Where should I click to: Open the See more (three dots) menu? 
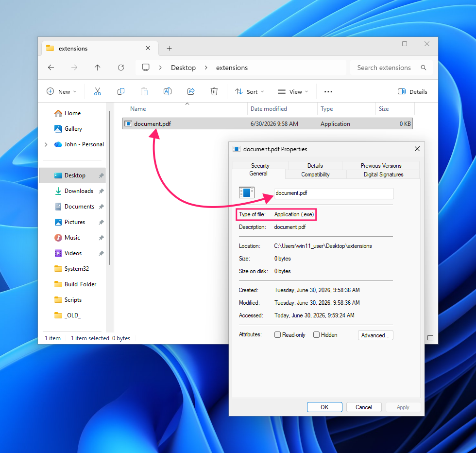(x=328, y=92)
